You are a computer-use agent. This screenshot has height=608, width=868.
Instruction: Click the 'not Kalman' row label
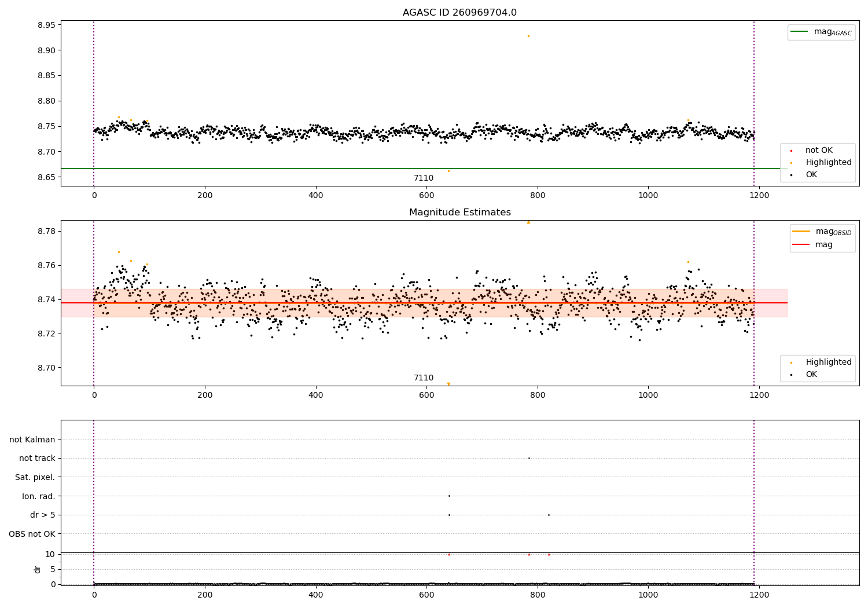(x=32, y=440)
